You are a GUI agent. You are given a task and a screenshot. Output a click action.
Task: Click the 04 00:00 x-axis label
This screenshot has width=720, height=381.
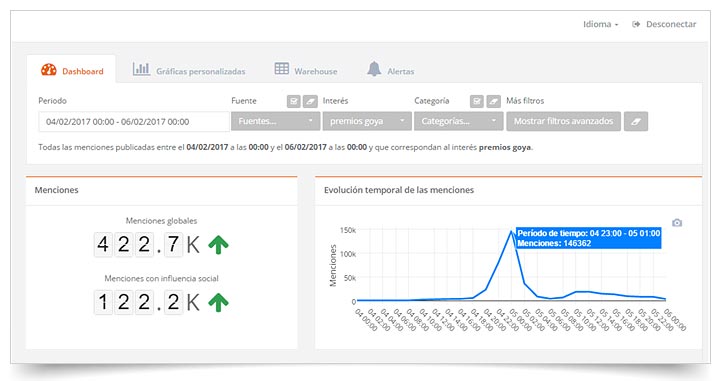pos(366,320)
